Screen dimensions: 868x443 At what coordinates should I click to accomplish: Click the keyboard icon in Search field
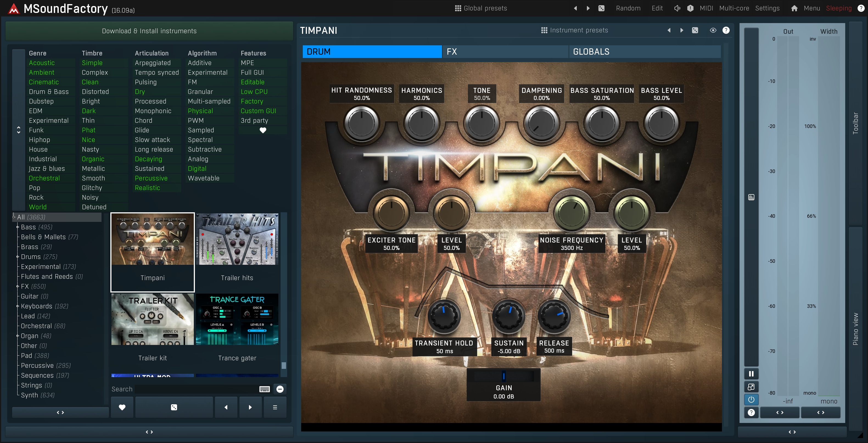click(265, 389)
